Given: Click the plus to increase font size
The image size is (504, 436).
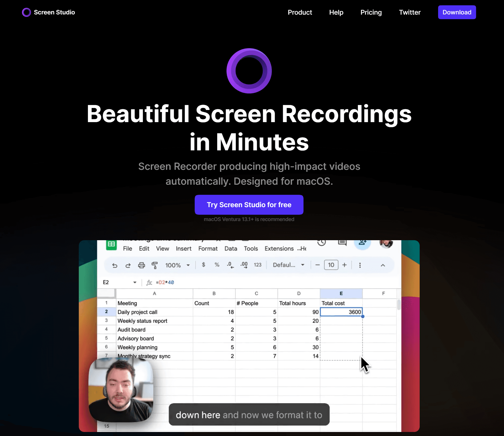Looking at the screenshot, I should (344, 265).
